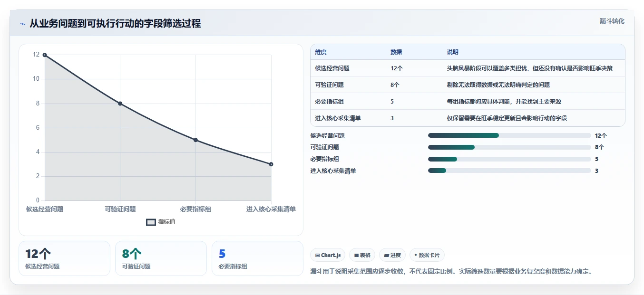Click the x-axis label 必要指标组
The width and height of the screenshot is (644, 295).
click(x=195, y=209)
